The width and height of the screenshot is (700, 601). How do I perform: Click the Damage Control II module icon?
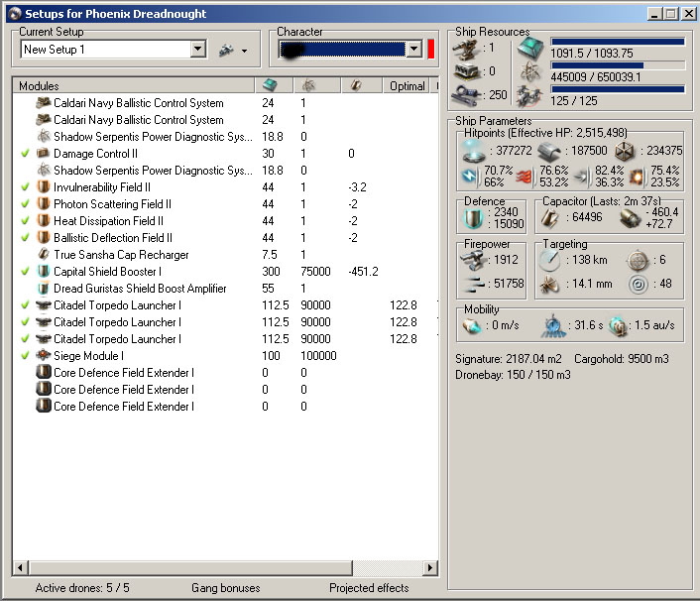click(x=44, y=154)
